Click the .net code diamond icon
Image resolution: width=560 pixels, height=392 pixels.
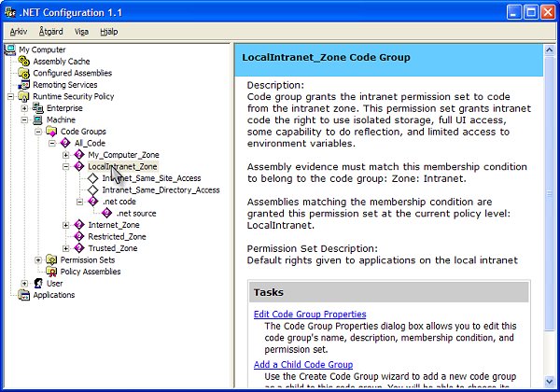(x=92, y=202)
